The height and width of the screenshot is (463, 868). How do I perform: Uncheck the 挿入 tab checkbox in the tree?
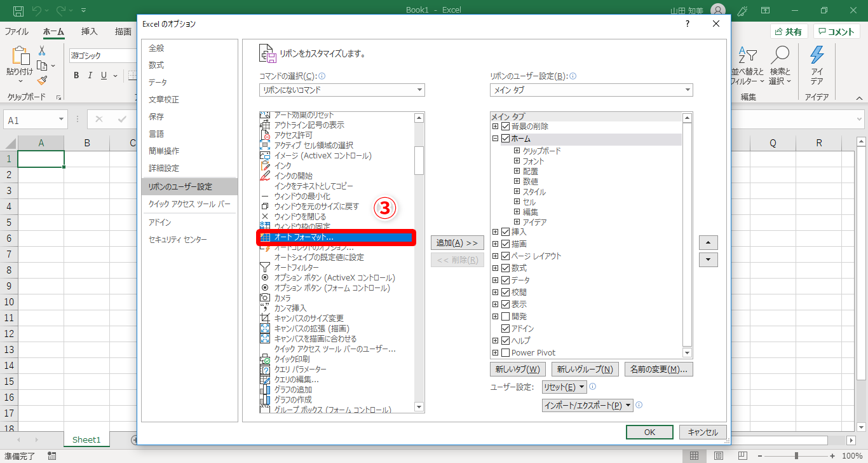tap(506, 232)
